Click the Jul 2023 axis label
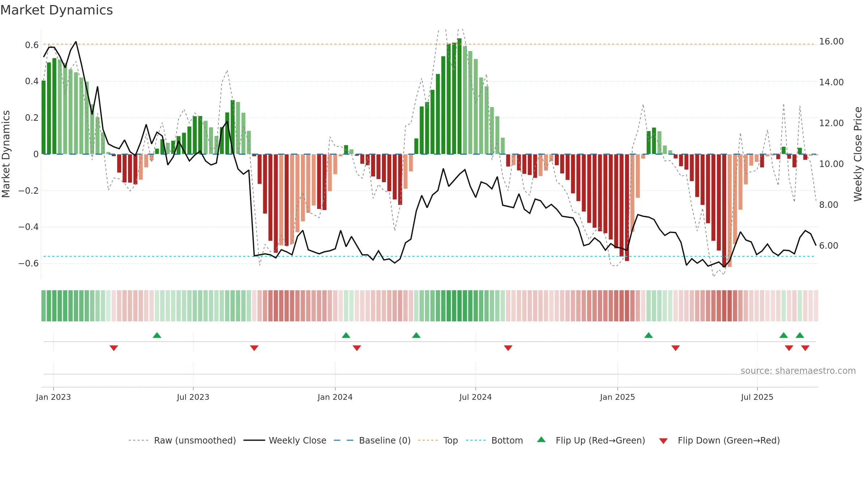Image resolution: width=868 pixels, height=488 pixels. (x=193, y=397)
